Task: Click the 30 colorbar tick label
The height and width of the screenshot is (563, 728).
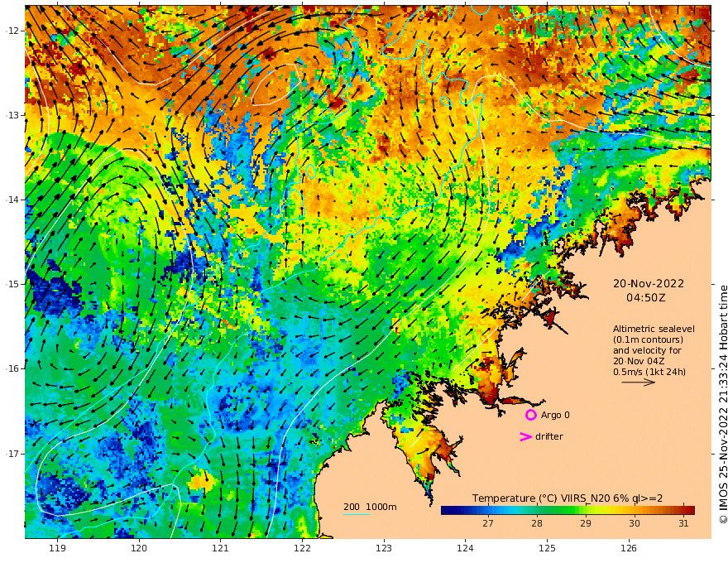Action: [x=635, y=523]
